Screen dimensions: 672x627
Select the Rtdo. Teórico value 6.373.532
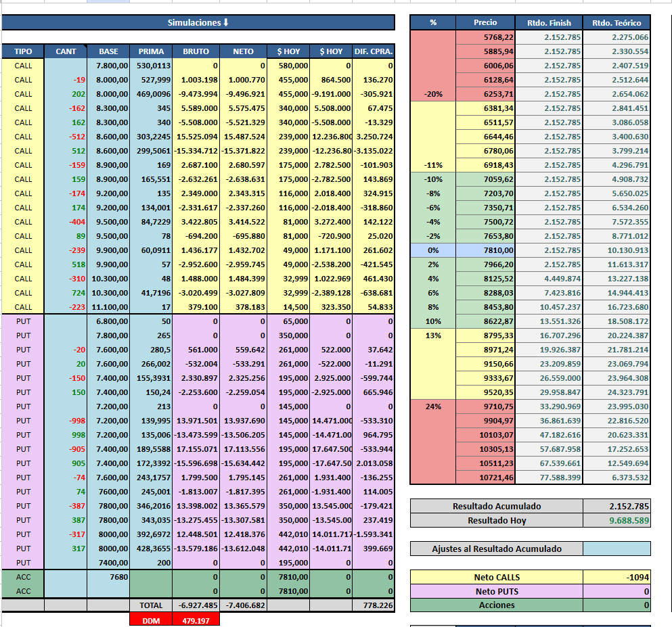[617, 478]
